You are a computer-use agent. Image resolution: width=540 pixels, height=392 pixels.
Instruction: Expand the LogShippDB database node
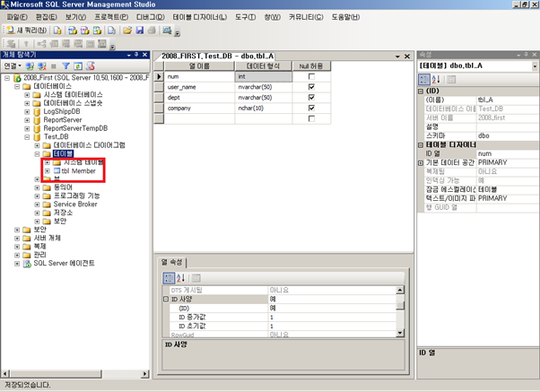(27, 111)
